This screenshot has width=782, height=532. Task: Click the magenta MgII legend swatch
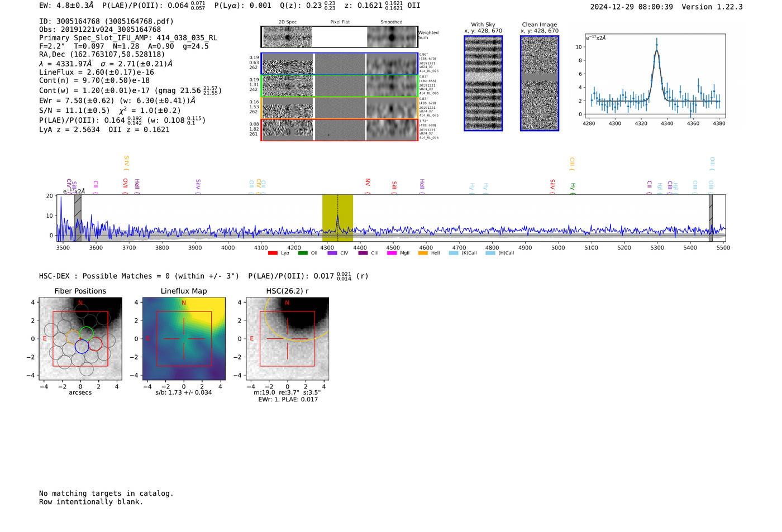pos(392,253)
